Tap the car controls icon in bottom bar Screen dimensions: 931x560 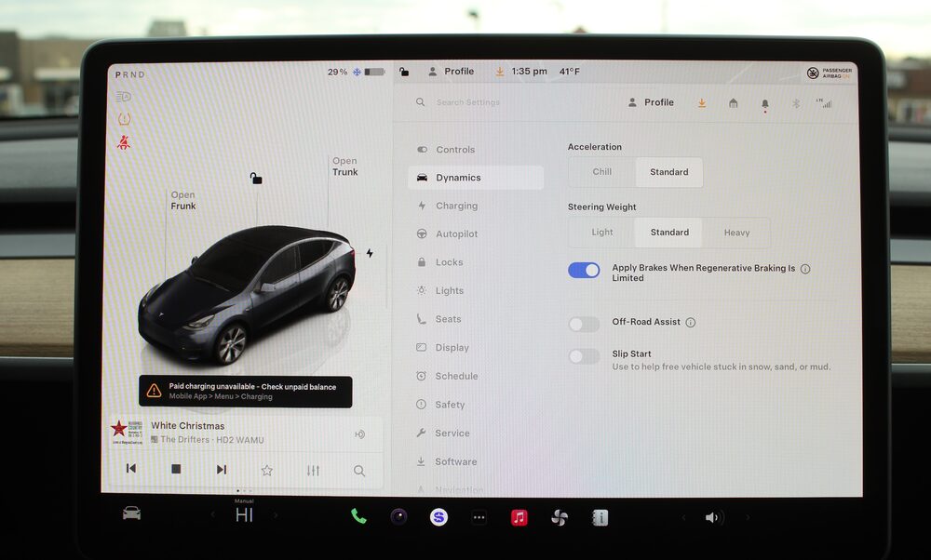click(131, 513)
